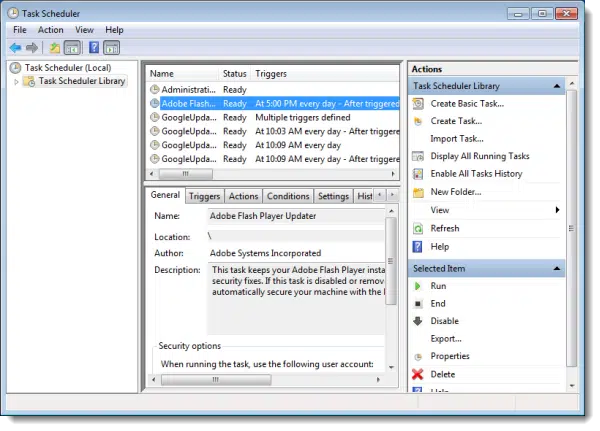The height and width of the screenshot is (431, 600).
Task: Select the Administrati... task row
Action: point(273,90)
